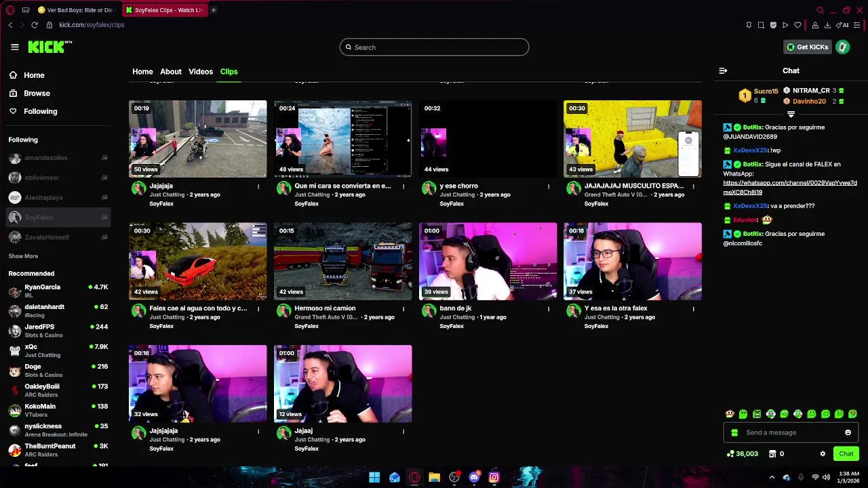This screenshot has height=488, width=868.
Task: Focus the Search field
Action: 434,47
